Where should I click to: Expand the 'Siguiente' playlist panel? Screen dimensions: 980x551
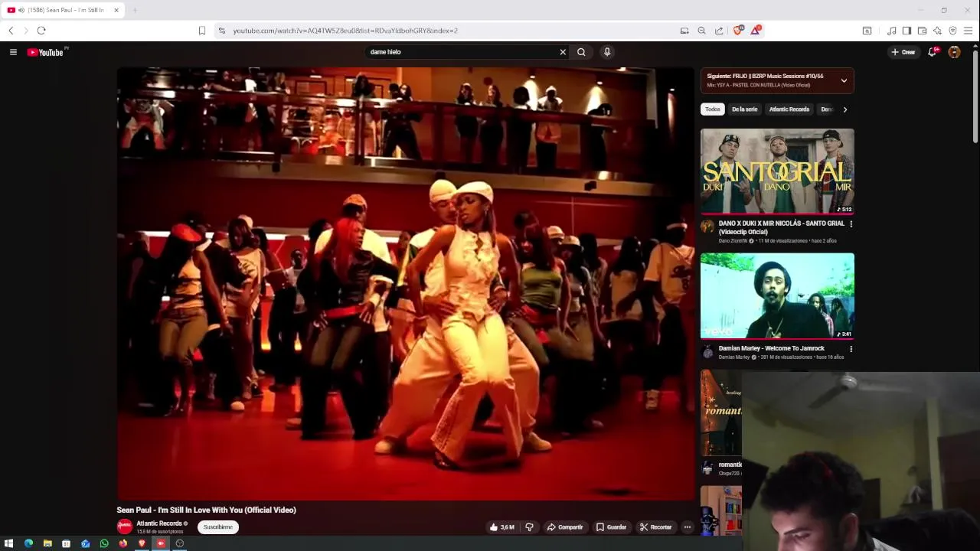[x=844, y=80]
